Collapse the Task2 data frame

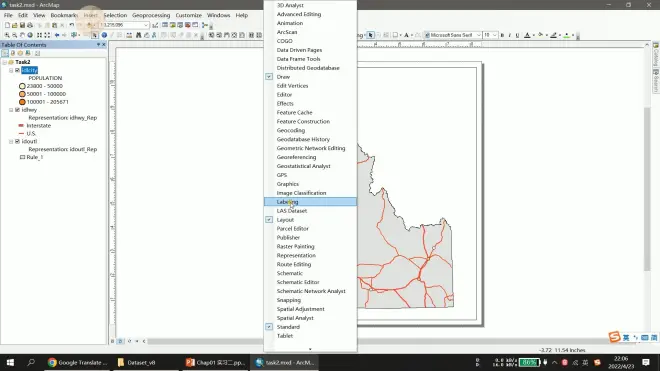pyautogui.click(x=5, y=62)
